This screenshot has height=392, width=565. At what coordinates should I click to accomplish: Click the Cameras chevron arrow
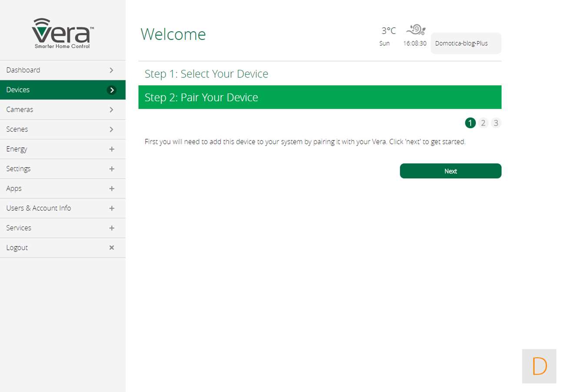click(112, 110)
